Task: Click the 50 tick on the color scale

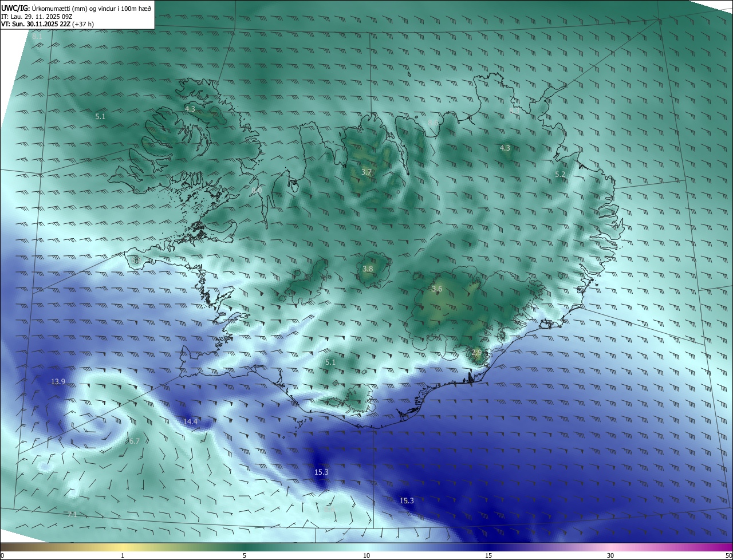Action: pos(728,555)
